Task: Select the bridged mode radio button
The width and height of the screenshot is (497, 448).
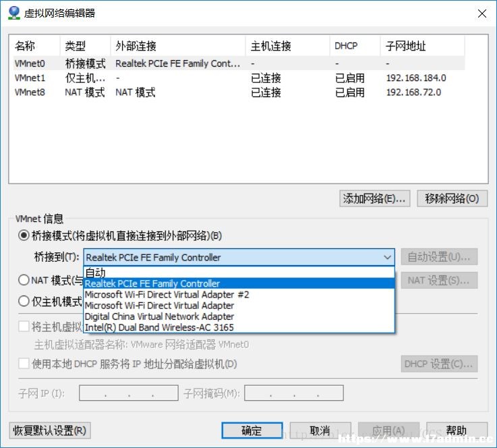Action: tap(24, 235)
